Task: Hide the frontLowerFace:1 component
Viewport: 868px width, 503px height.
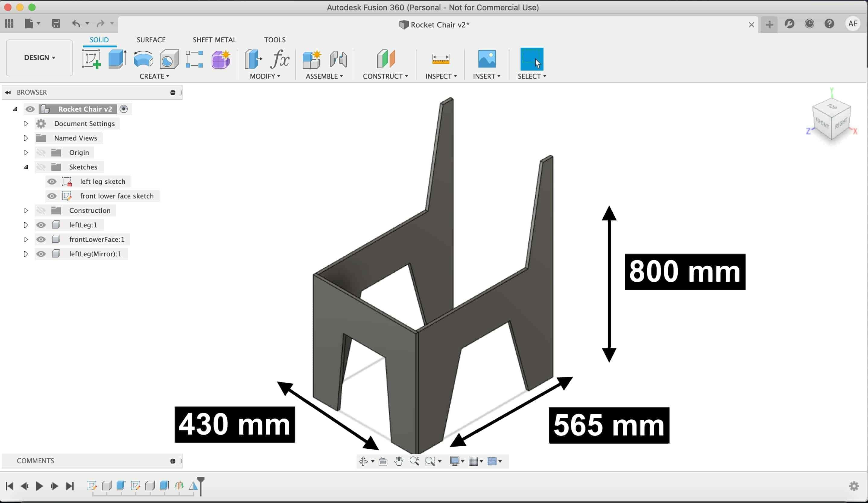Action: (x=41, y=239)
